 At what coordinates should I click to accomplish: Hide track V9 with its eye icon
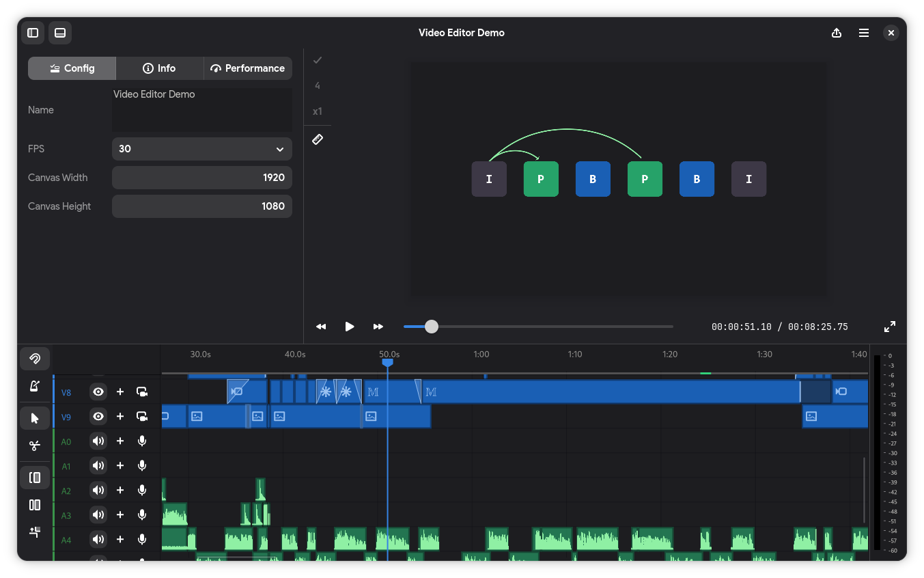[x=99, y=417]
